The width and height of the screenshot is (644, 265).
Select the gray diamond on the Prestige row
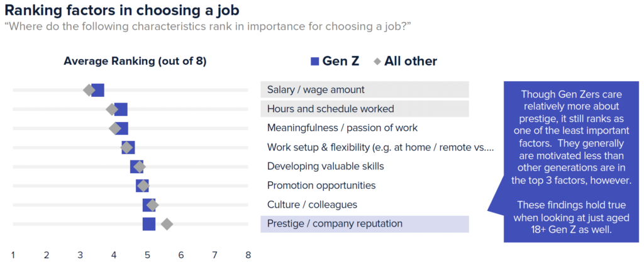click(167, 224)
